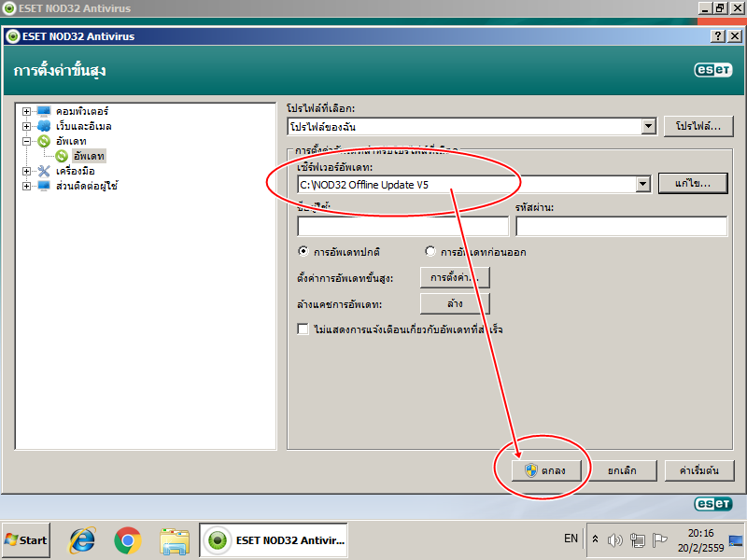
Task: Select เว็บและอีเมล in the settings tree
Action: 84,126
